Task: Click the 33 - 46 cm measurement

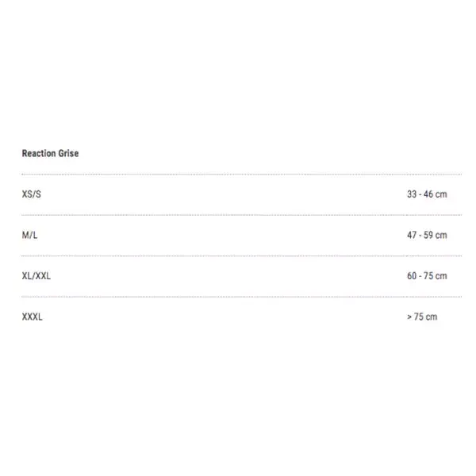Action: tap(427, 194)
